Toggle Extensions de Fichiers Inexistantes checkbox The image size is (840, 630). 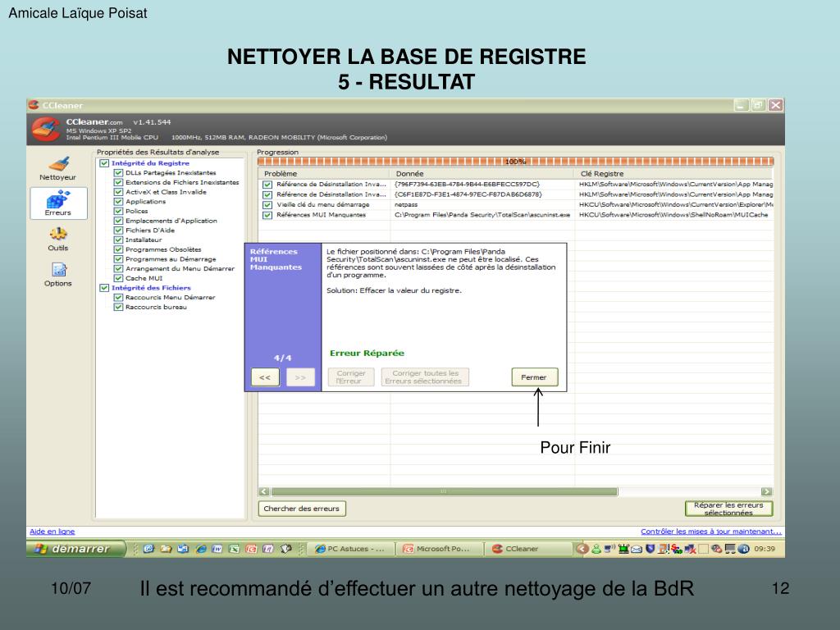click(x=118, y=183)
